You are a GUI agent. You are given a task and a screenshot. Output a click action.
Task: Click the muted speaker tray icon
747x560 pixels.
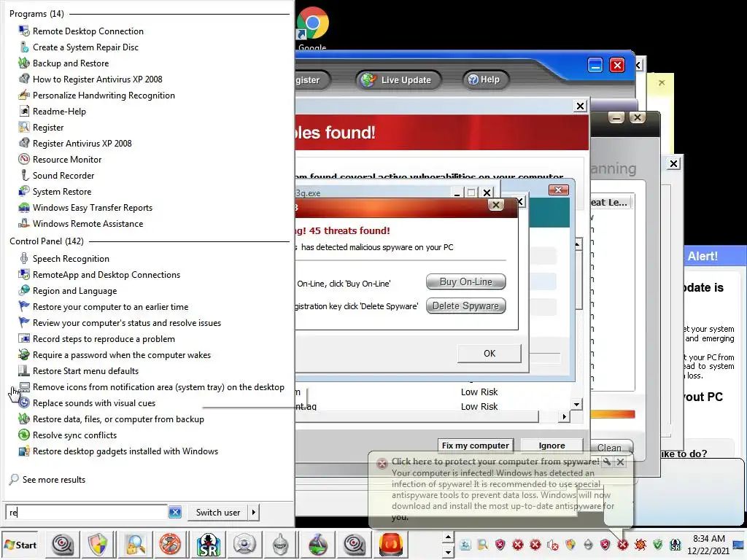tap(553, 544)
